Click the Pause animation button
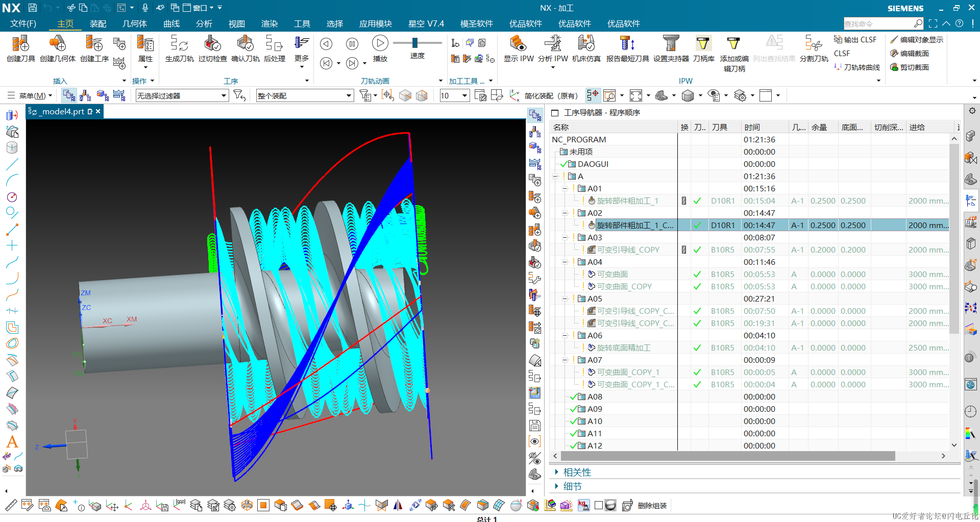This screenshot has width=980, height=522. click(x=352, y=44)
